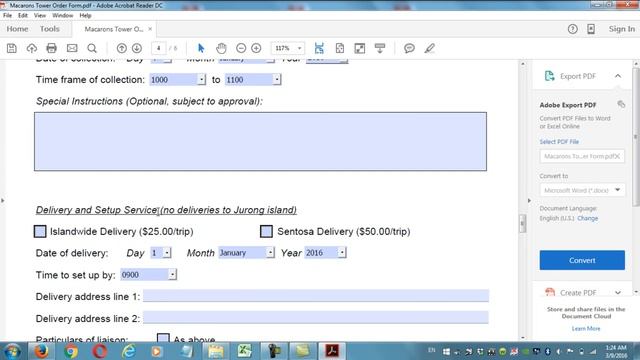Add a comment speech bubble icon
Image resolution: width=640 pixels, height=360 pixels.
coord(409,48)
